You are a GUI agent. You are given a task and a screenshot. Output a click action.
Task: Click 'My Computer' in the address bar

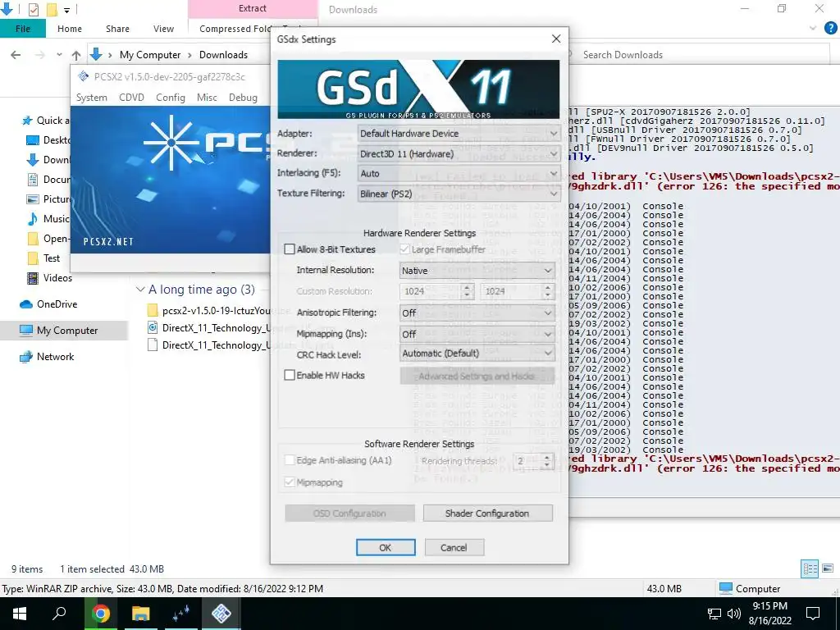point(150,55)
